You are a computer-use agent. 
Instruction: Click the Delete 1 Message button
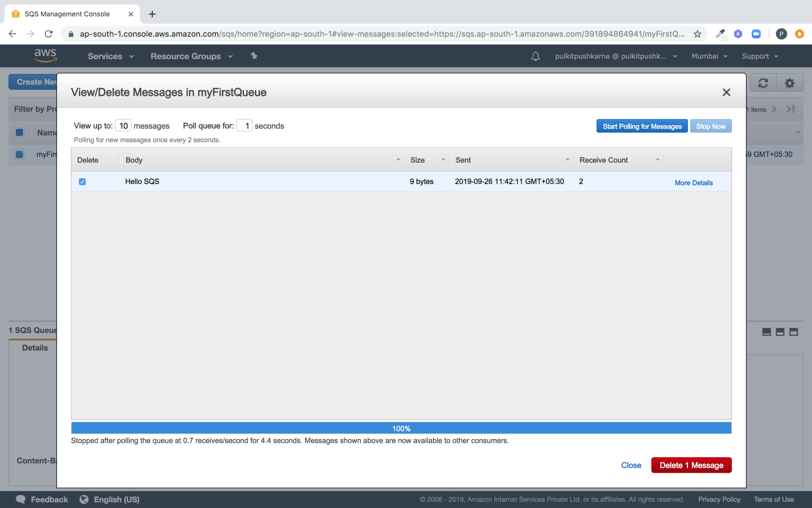click(691, 465)
